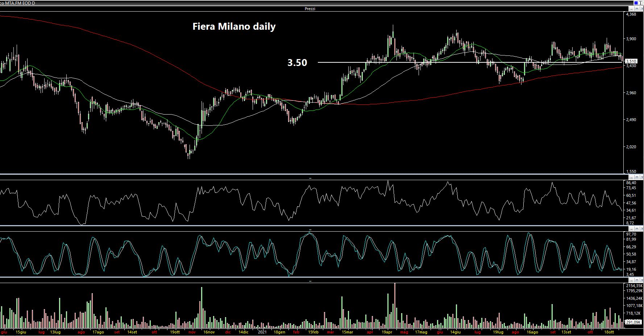The height and width of the screenshot is (336, 644).
Task: Click the 18ott date label
Action: pos(609,332)
